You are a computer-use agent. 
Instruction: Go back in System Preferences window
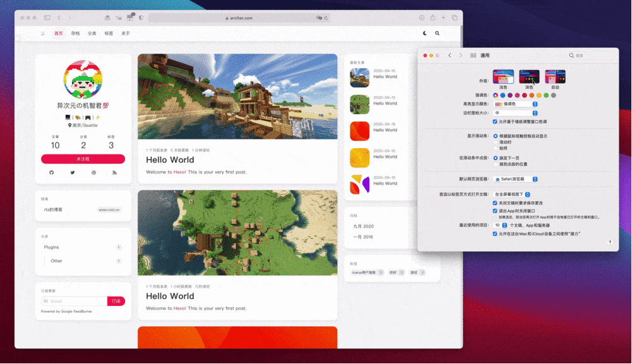click(x=450, y=55)
